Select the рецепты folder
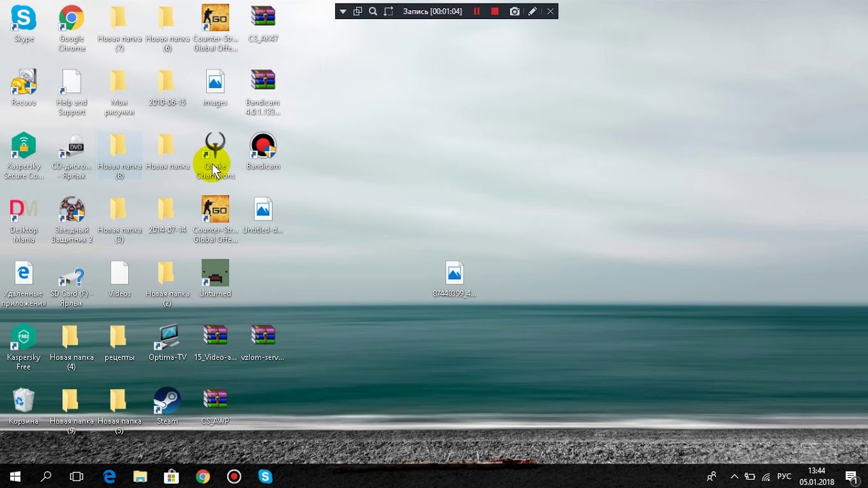 tap(119, 342)
